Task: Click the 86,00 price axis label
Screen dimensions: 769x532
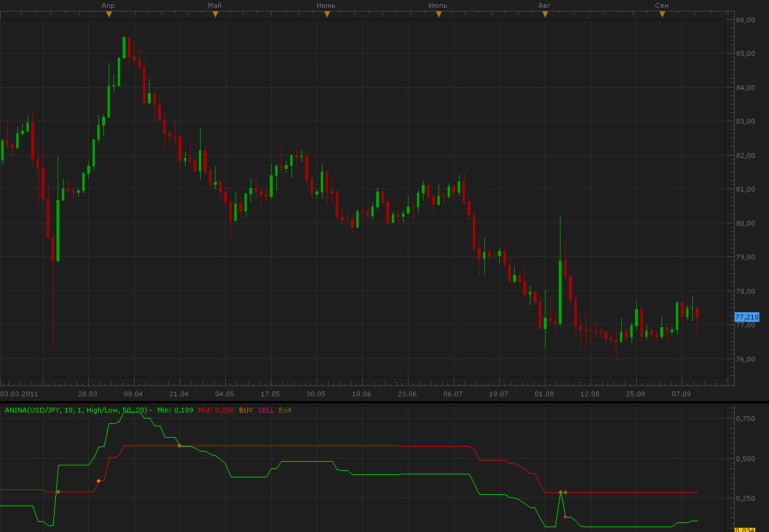Action: pyautogui.click(x=745, y=20)
